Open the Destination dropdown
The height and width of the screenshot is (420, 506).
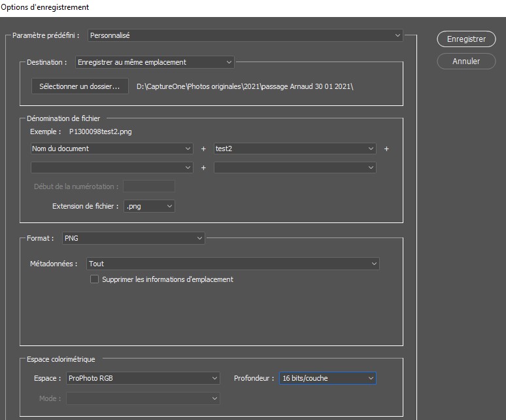tap(154, 62)
